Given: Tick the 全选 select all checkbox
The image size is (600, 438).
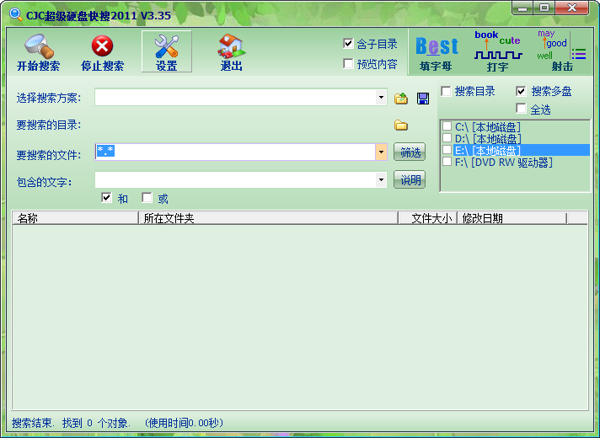Looking at the screenshot, I should tap(521, 109).
